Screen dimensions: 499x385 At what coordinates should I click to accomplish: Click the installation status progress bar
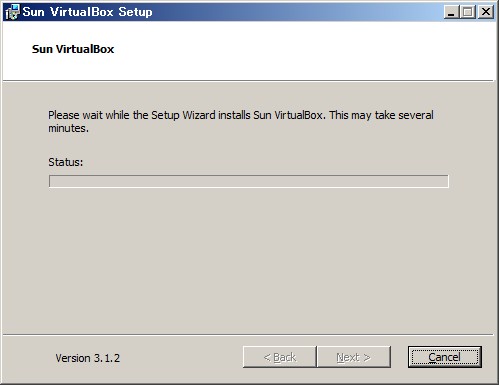coord(249,181)
